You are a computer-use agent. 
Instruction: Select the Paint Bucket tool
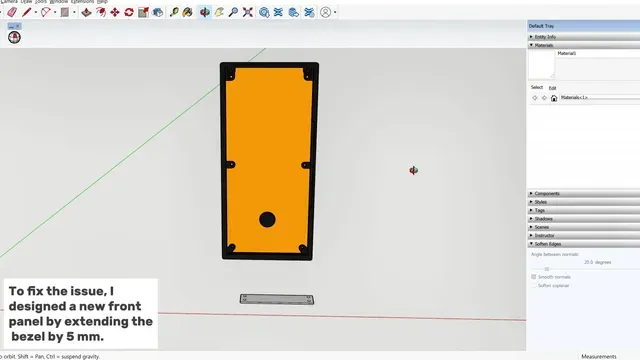click(x=187, y=12)
